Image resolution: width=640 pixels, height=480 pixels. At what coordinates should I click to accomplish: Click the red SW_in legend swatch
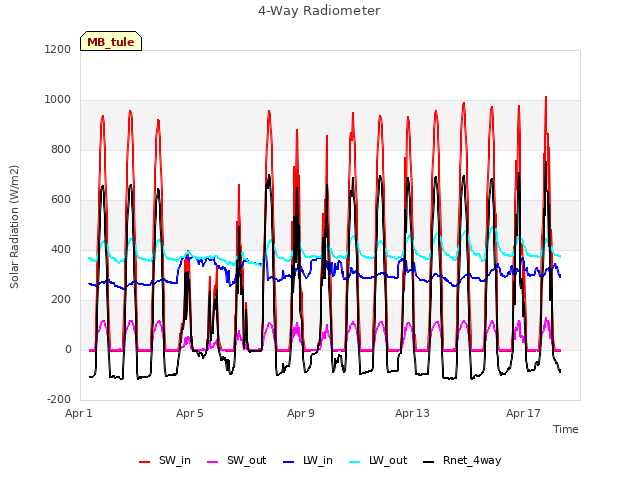point(144,462)
